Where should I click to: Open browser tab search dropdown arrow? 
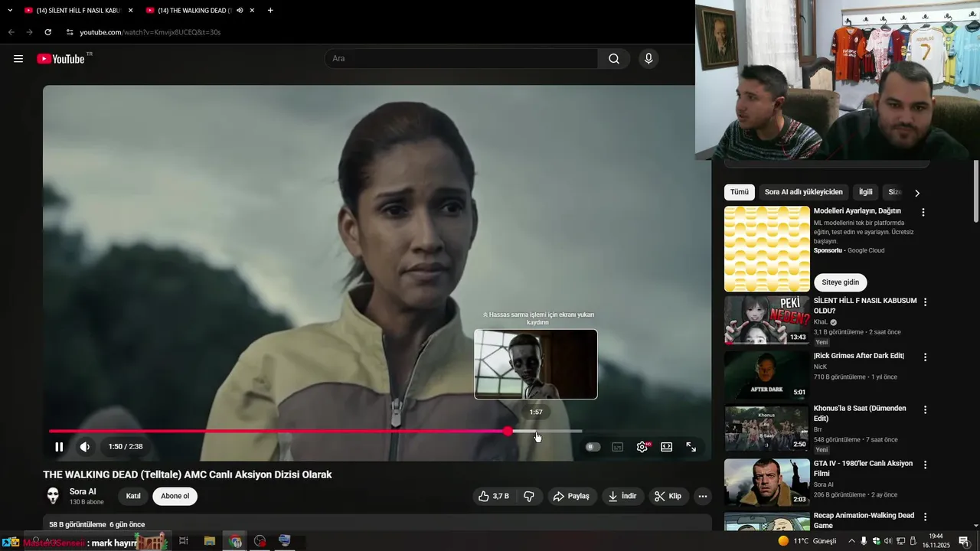(10, 11)
